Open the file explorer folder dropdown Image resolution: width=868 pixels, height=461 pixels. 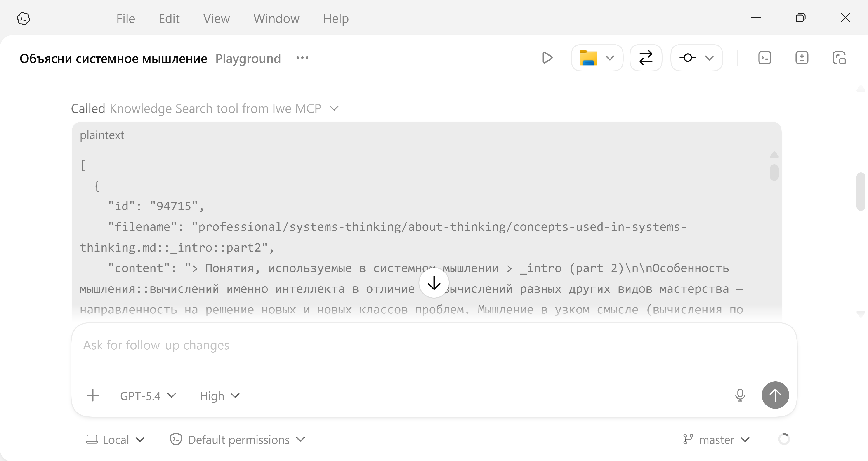pos(597,58)
